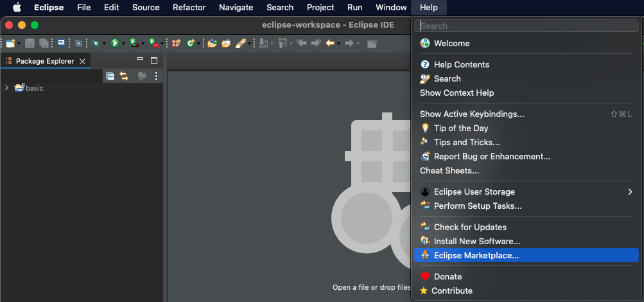
Task: Close the Package Explorer tab
Action: pos(83,61)
